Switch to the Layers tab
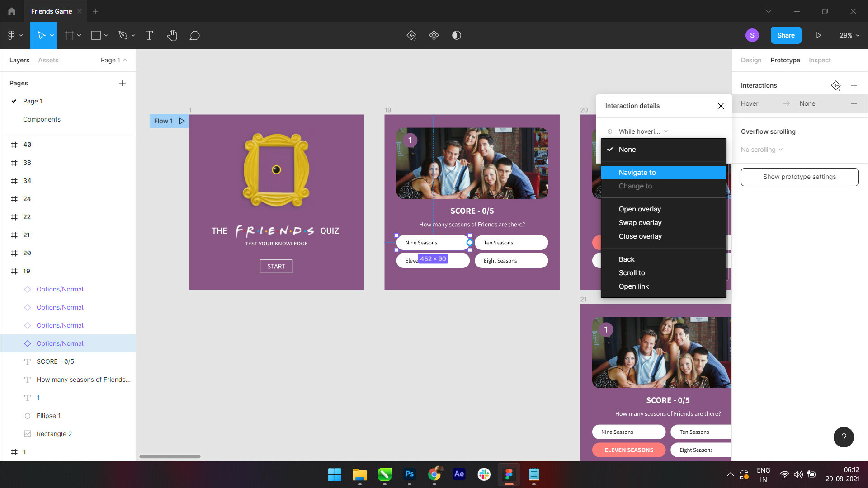This screenshot has width=868, height=488. click(19, 60)
